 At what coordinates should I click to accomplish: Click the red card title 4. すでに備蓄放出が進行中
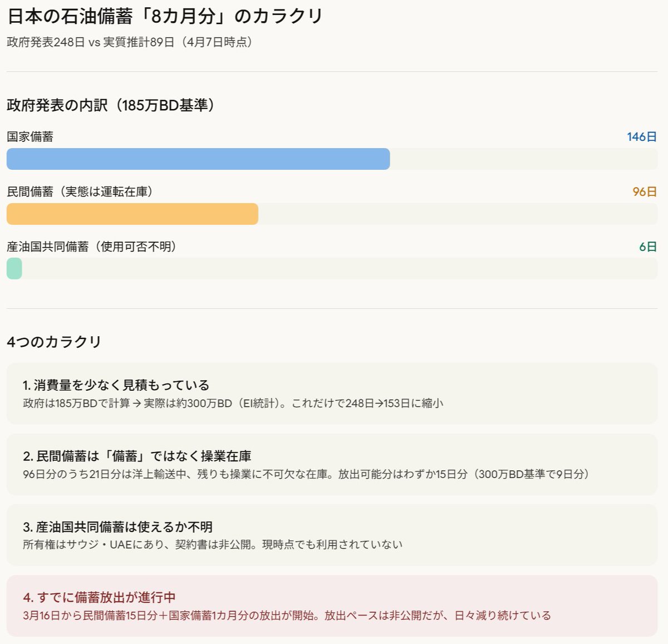click(x=99, y=598)
